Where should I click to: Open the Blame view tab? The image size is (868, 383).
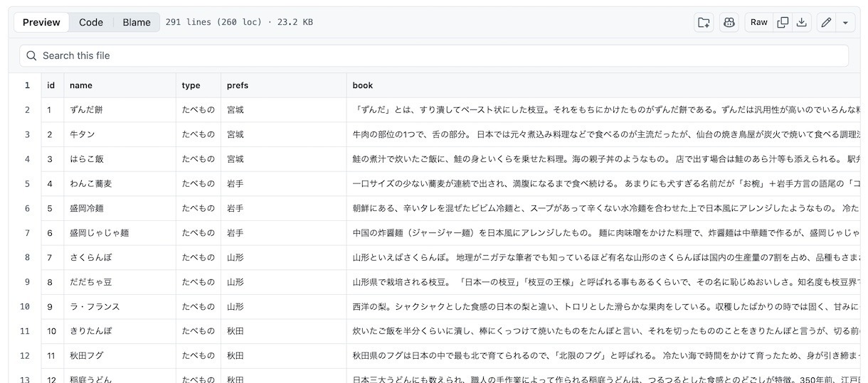[x=137, y=22]
